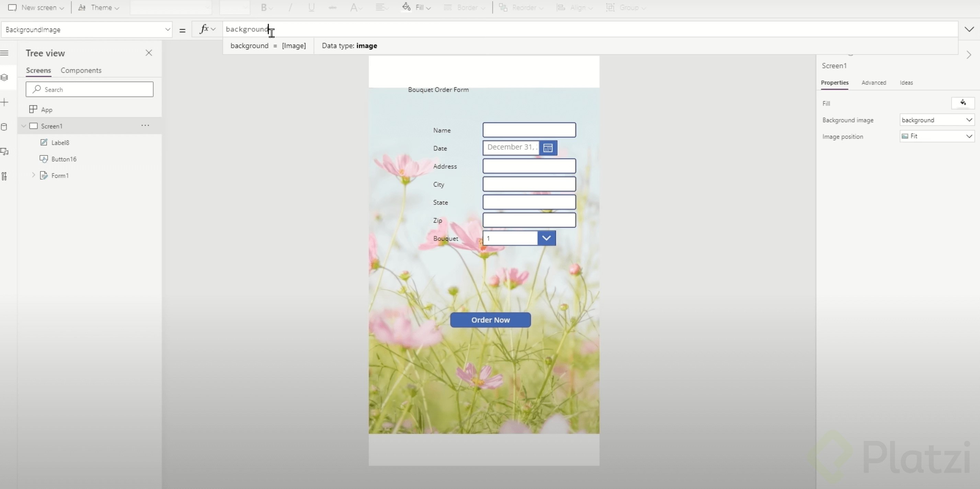Open the Tree view layers icon
The width and height of the screenshot is (980, 489).
click(x=4, y=78)
